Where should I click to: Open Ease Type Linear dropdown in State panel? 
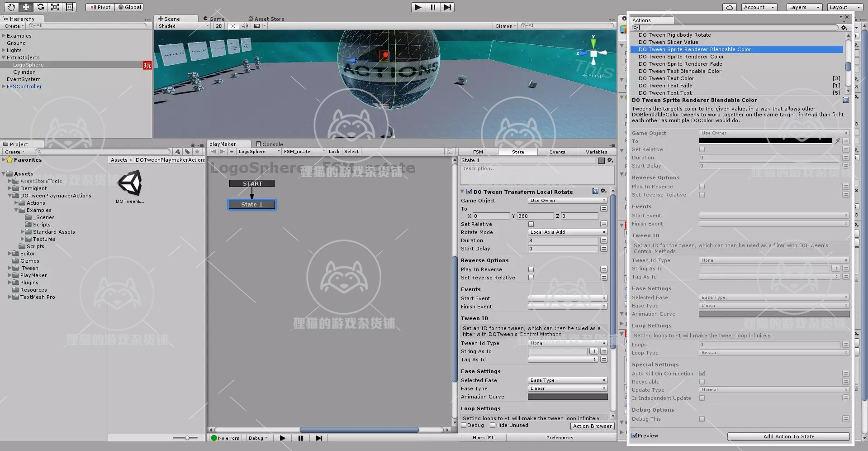[568, 389]
